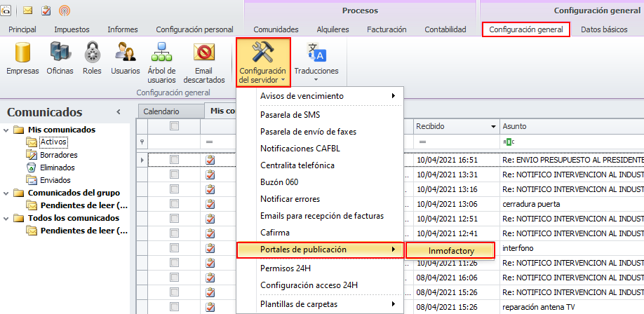
Task: Click the envelope icon in quick toolbar
Action: (27, 11)
